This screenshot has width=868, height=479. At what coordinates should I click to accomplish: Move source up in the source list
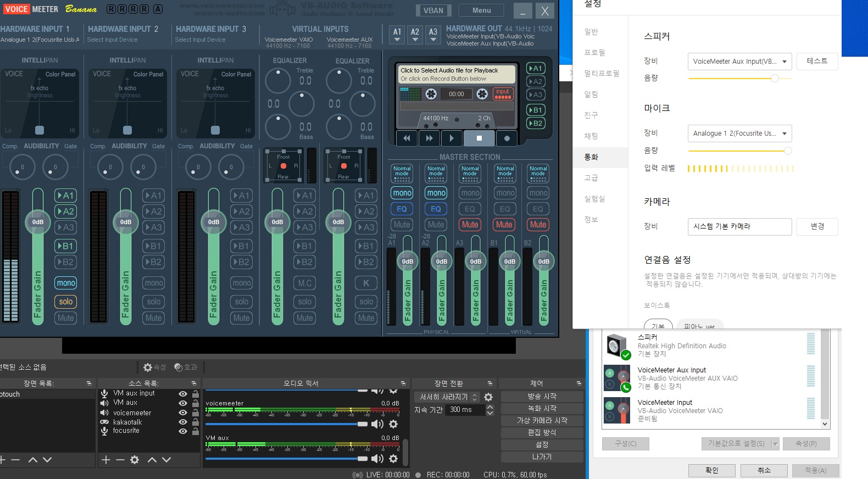click(152, 460)
